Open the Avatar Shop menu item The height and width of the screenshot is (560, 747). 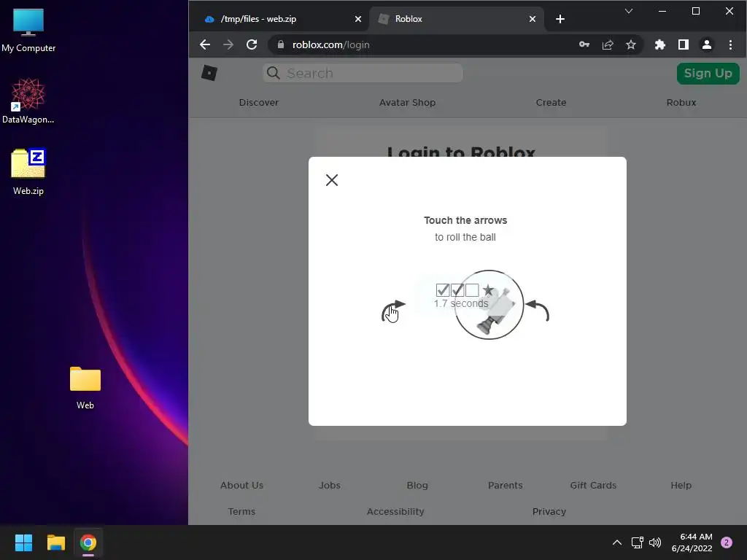pos(407,102)
